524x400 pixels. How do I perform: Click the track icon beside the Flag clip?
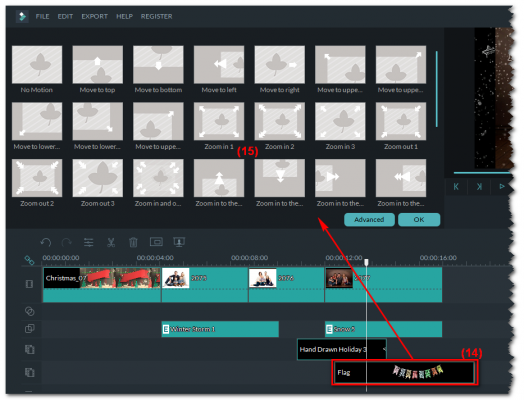(29, 372)
